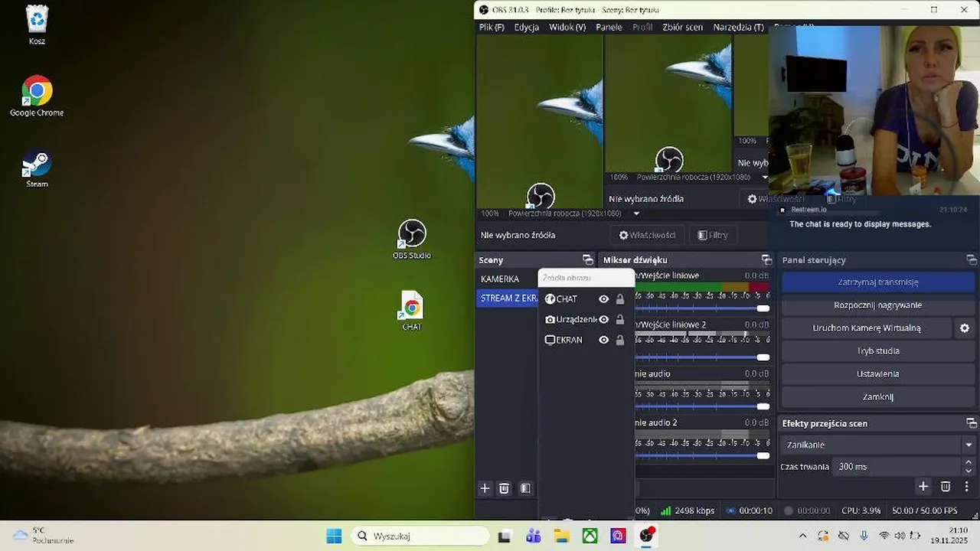
Task: Add a scene transition with plus icon
Action: [x=923, y=487]
